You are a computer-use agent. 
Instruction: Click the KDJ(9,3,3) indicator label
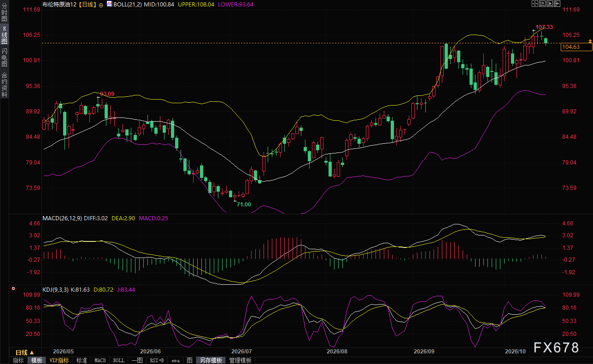tap(55, 289)
